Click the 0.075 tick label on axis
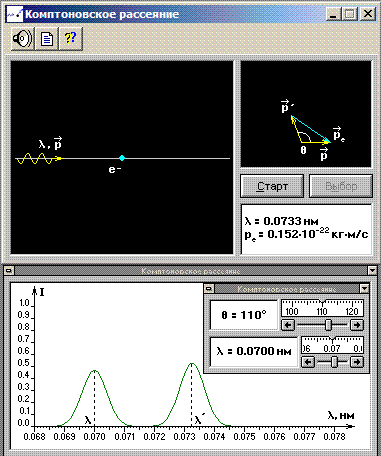Image resolution: width=381 pixels, height=456 pixels. point(244,437)
